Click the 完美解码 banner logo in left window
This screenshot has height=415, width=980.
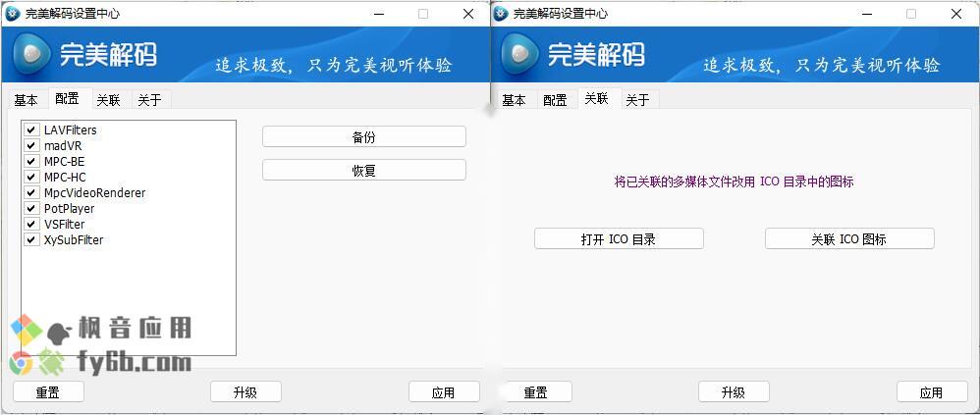(31, 54)
